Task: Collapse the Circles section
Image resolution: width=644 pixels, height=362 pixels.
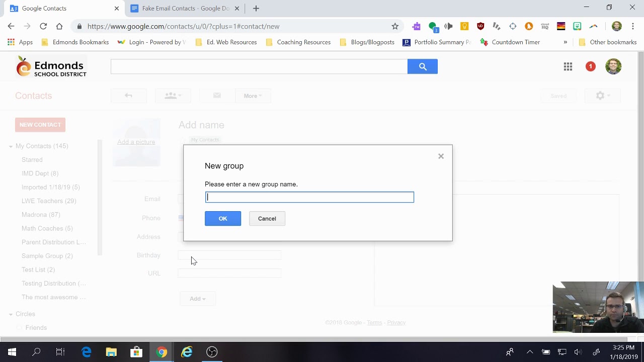Action: point(11,314)
